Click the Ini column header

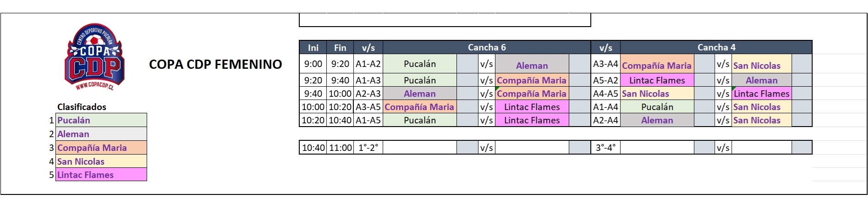coord(313,48)
